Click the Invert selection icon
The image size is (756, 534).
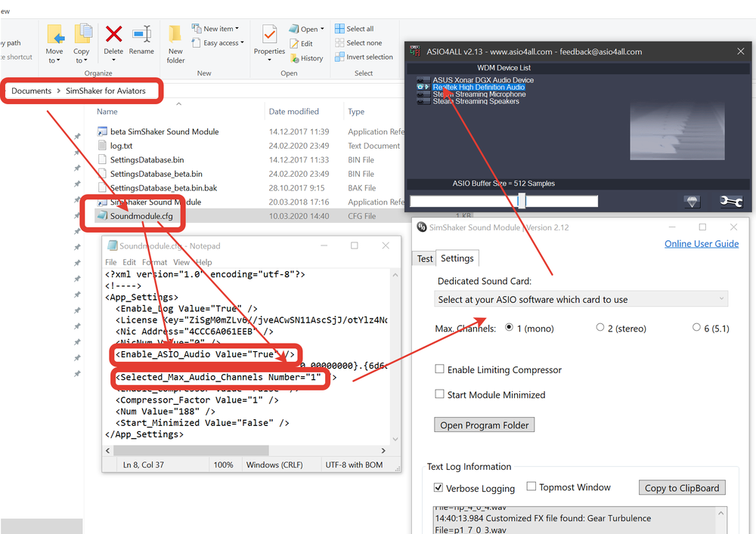coord(339,57)
